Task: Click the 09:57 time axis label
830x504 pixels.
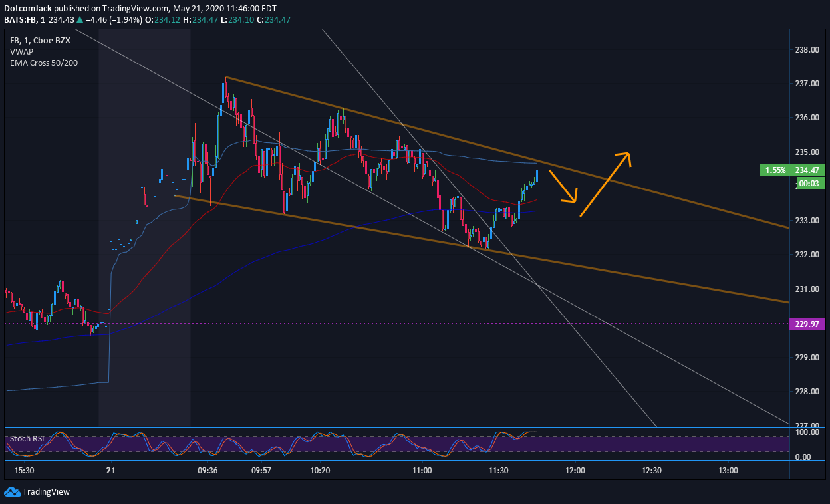Action: point(261,471)
